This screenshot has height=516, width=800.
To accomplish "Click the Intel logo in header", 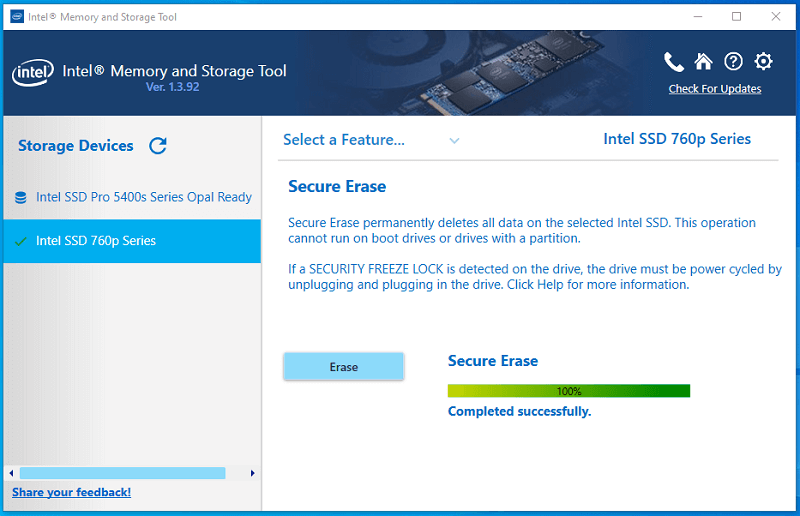I will [33, 73].
